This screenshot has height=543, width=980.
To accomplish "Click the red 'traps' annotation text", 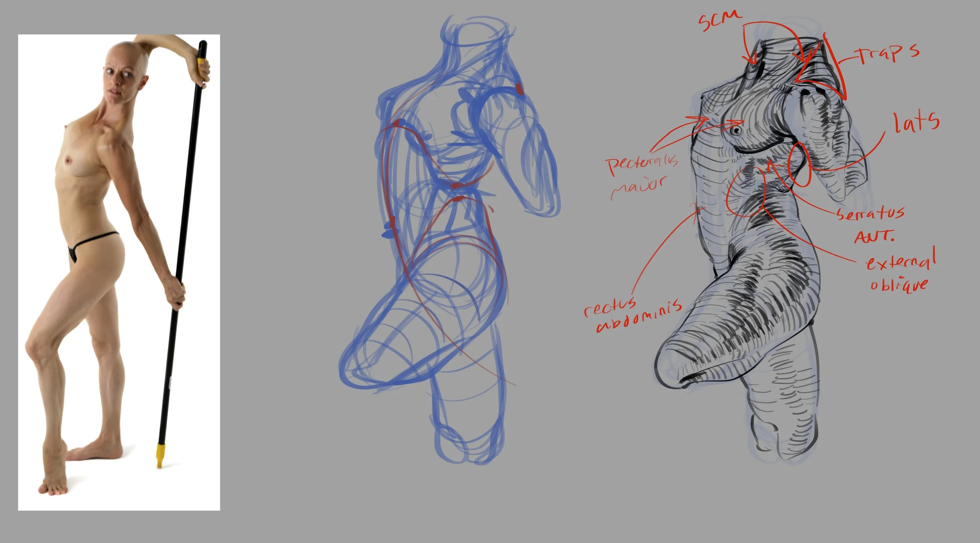I will tap(886, 55).
